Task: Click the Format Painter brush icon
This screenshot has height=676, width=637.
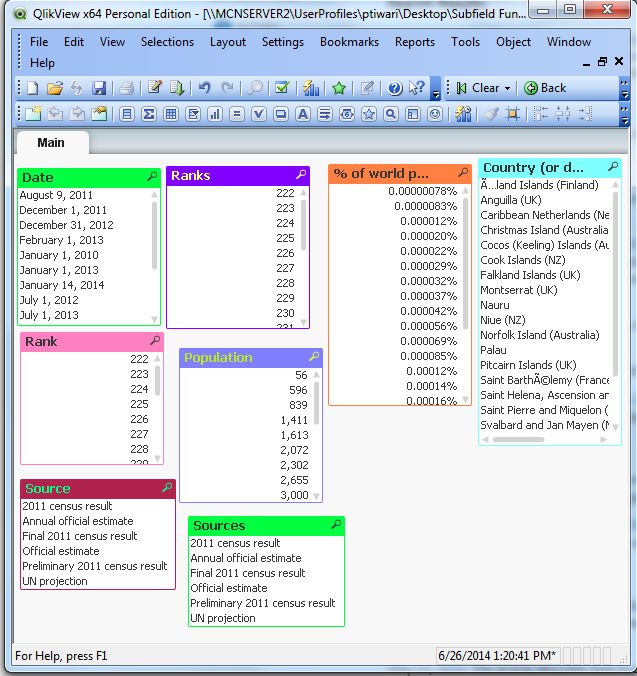Action: point(491,114)
